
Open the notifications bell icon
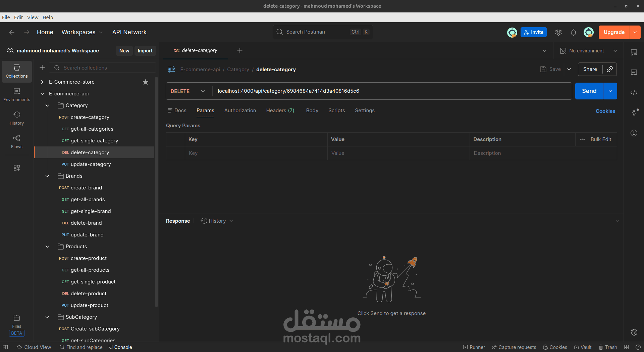pyautogui.click(x=574, y=32)
